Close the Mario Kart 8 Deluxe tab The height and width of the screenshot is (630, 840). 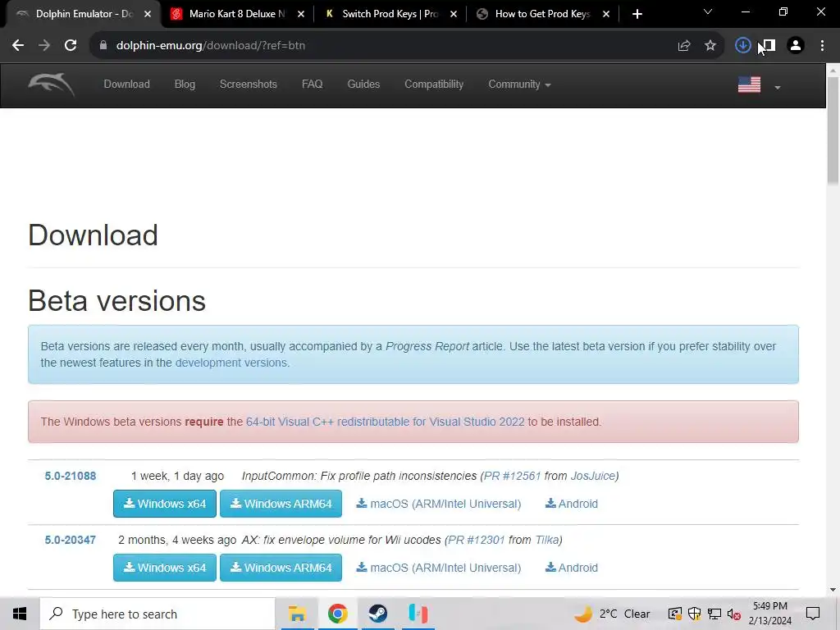point(301,14)
